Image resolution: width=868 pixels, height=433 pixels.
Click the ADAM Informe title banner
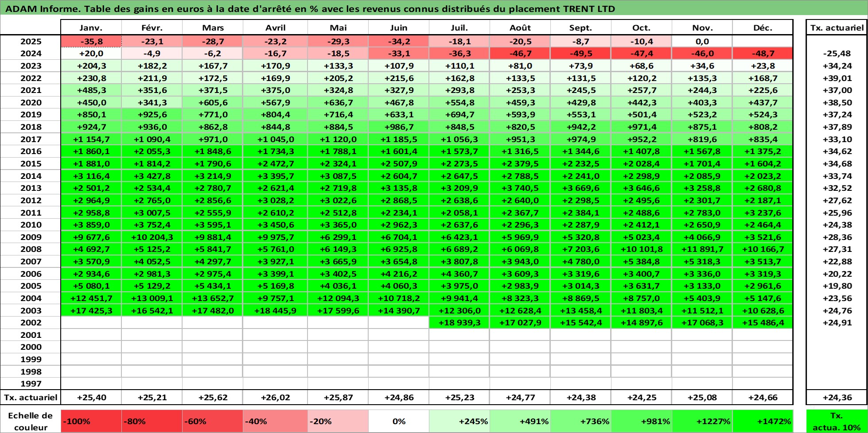tap(434, 8)
